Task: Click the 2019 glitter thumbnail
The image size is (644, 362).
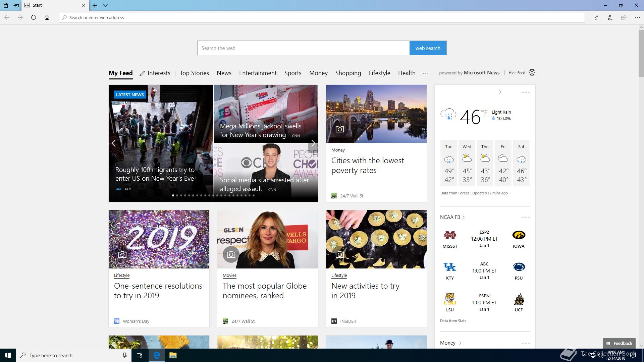Action: click(x=159, y=239)
